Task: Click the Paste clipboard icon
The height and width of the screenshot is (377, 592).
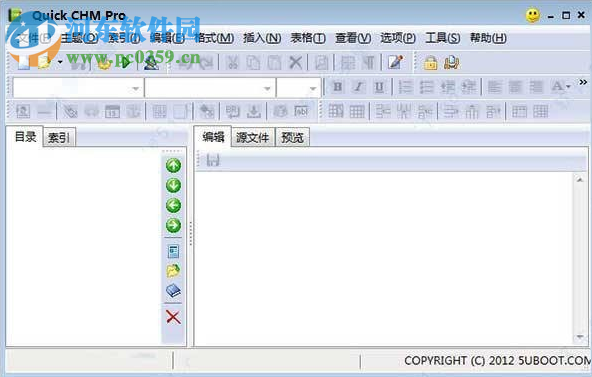Action: (x=274, y=62)
